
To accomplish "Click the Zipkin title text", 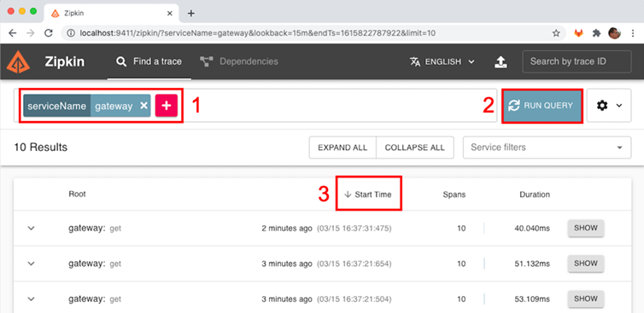I will (x=64, y=61).
